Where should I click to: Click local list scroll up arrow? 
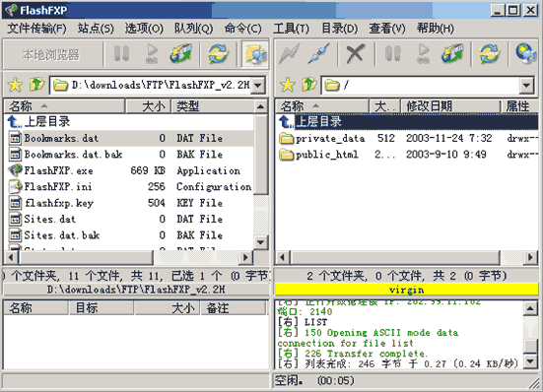coord(261,106)
